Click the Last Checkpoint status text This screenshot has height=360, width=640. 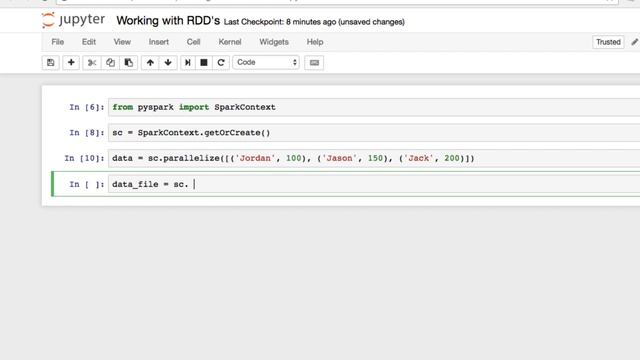click(x=314, y=22)
